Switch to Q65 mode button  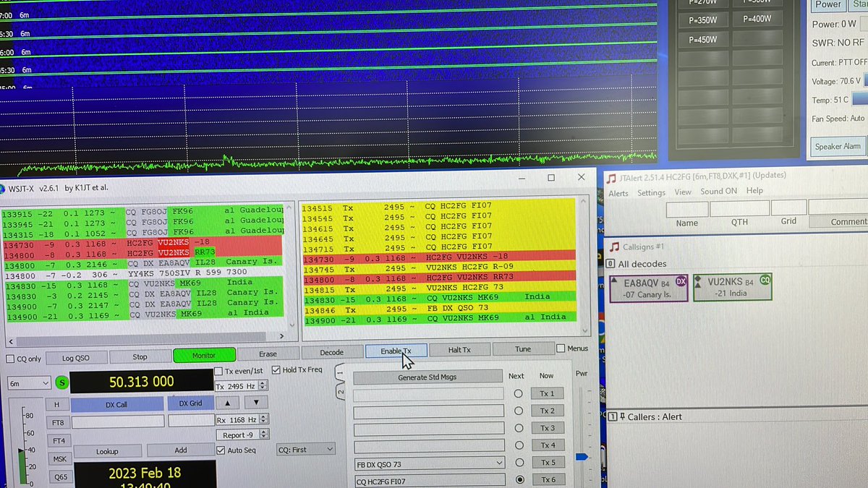coord(61,477)
